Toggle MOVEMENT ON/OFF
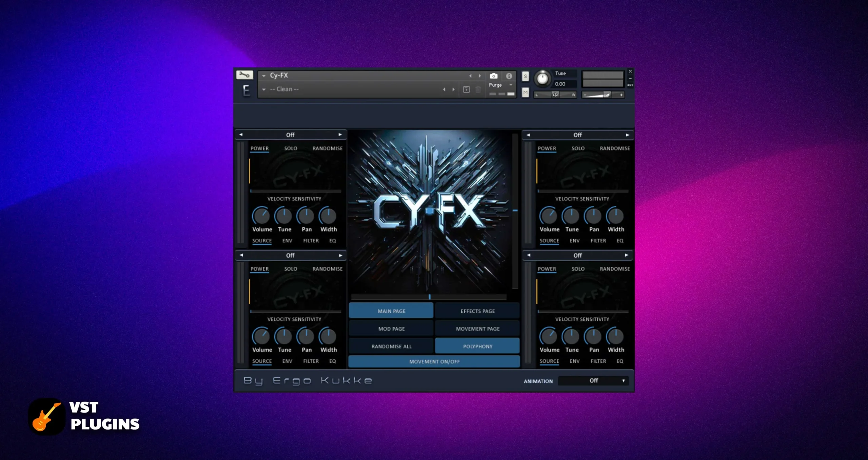The width and height of the screenshot is (868, 460). click(x=434, y=362)
